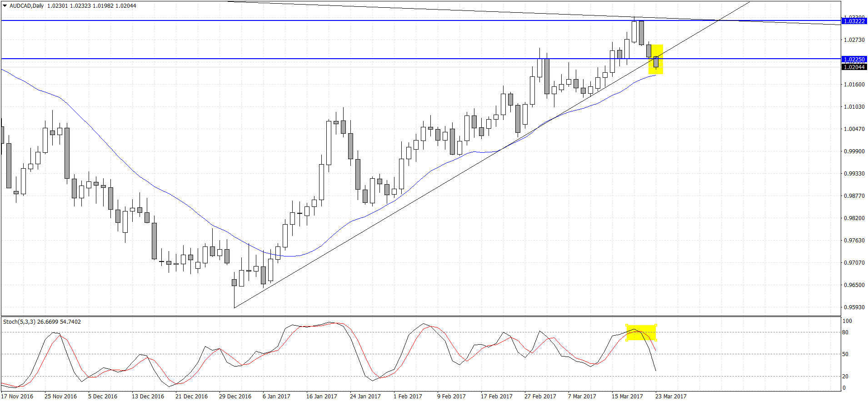This screenshot has height=402, width=868.
Task: Click the 23 Mar 2017 date label
Action: click(x=671, y=397)
